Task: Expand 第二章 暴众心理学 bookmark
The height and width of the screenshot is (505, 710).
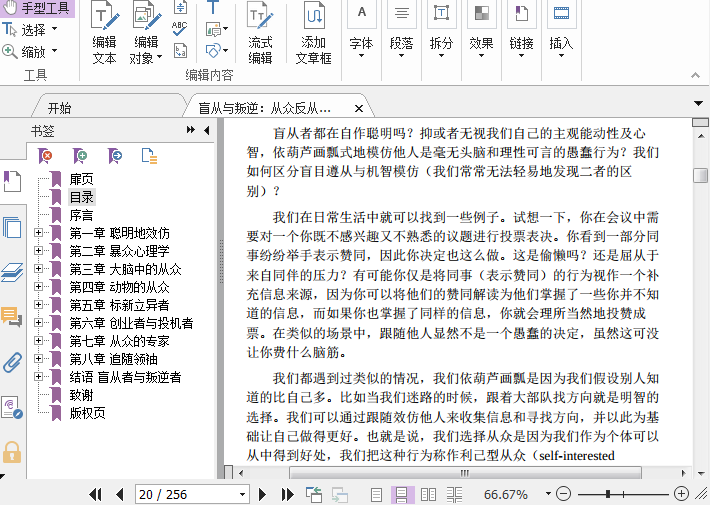Action: point(38,250)
